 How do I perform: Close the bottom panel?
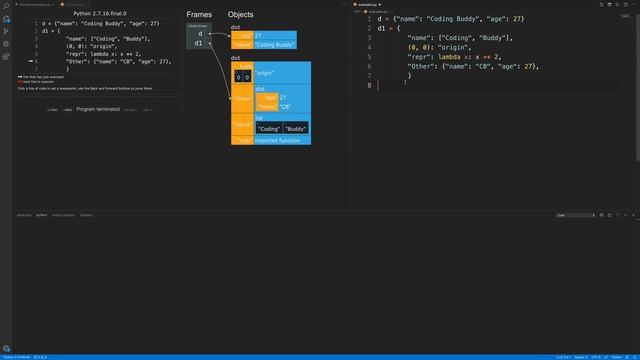[x=633, y=215]
